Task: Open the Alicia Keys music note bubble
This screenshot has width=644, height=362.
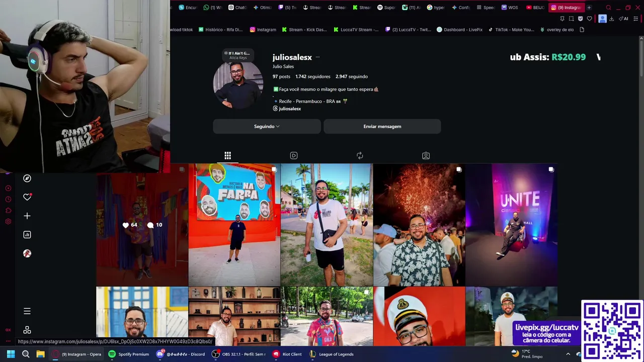Action: tap(237, 55)
